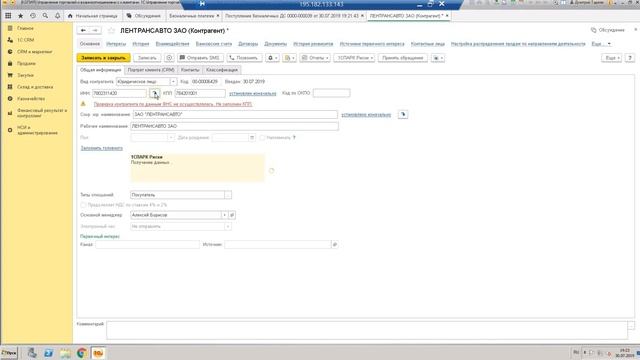Open Основной менеджер card icon
The height and width of the screenshot is (360, 640).
coord(232,215)
